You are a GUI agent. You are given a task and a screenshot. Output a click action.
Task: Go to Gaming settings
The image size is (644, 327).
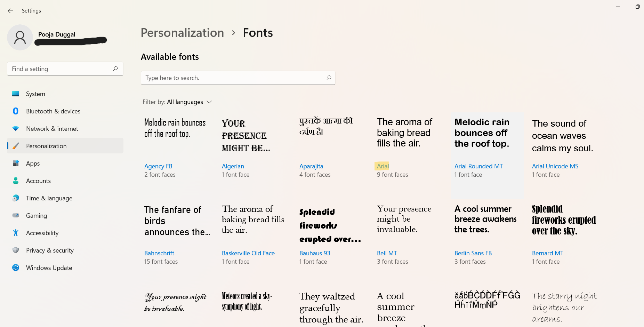coord(37,216)
